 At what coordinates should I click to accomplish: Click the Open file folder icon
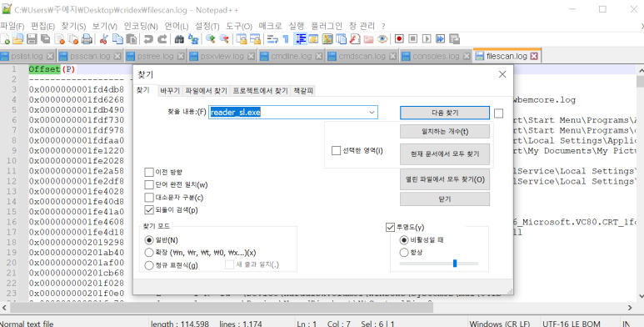(x=18, y=39)
